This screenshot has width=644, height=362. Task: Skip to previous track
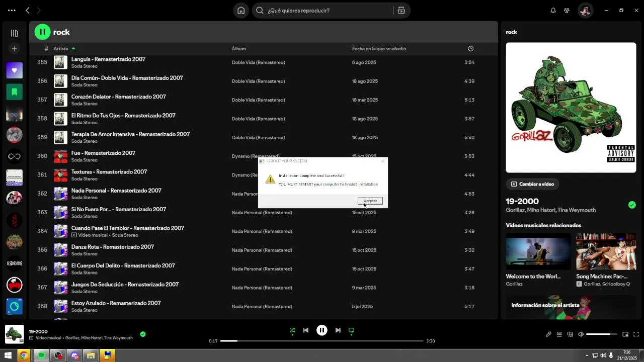click(306, 330)
